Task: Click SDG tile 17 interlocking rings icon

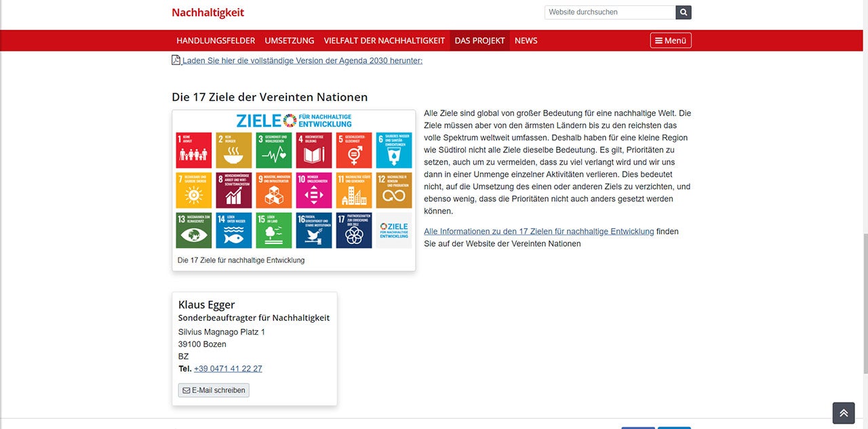Action: [x=354, y=235]
